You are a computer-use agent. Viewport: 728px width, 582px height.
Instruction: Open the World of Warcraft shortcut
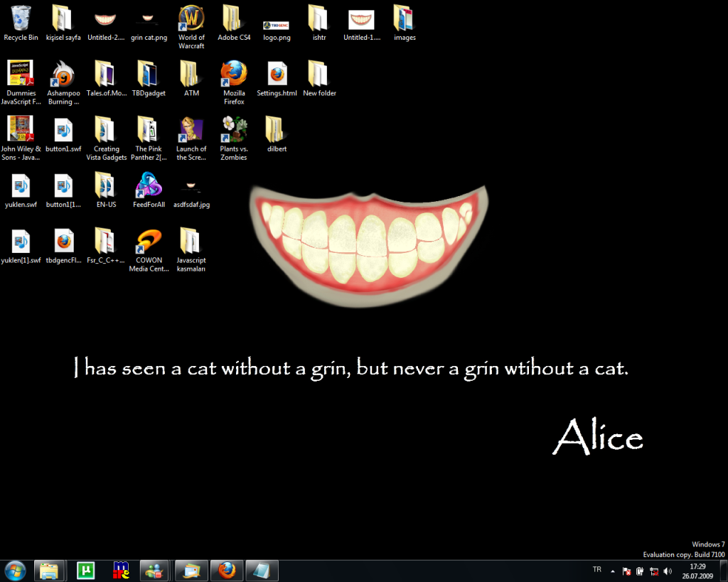pos(191,18)
